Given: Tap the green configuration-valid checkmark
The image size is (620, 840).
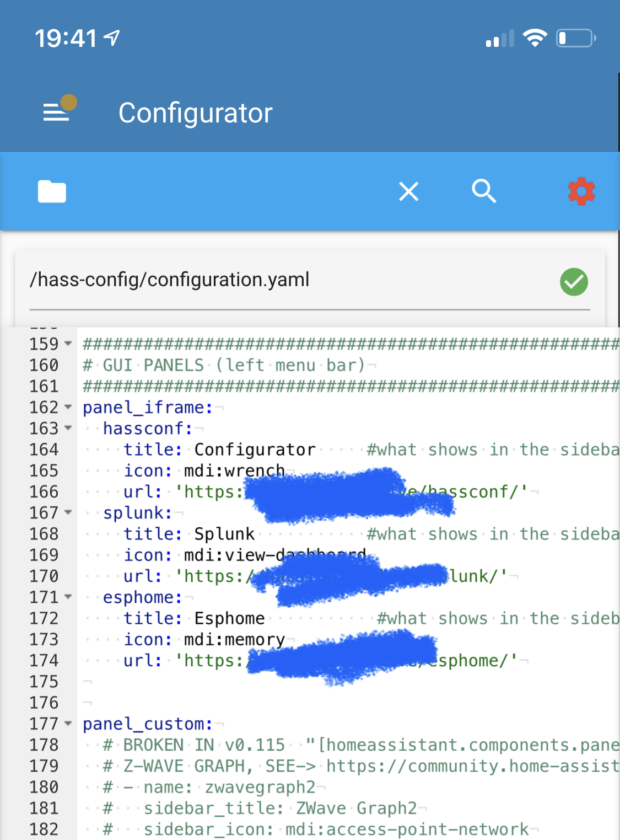Looking at the screenshot, I should tap(574, 282).
